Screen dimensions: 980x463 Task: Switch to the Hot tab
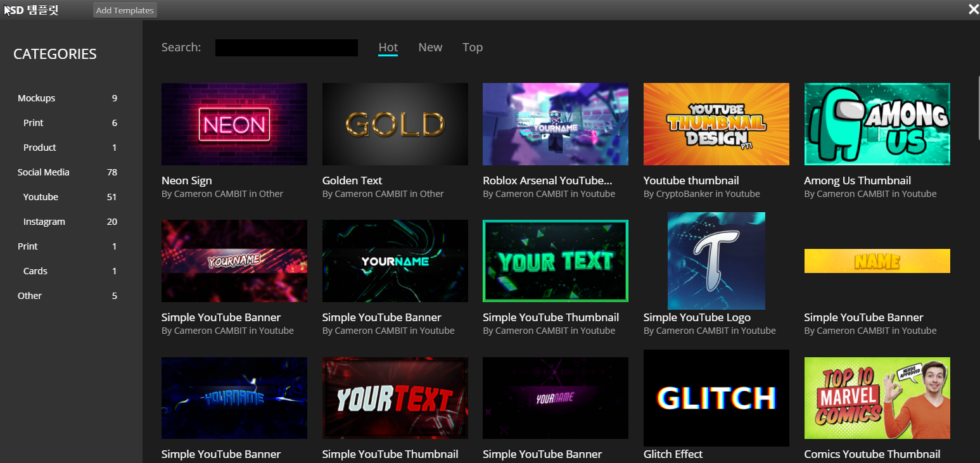point(388,48)
